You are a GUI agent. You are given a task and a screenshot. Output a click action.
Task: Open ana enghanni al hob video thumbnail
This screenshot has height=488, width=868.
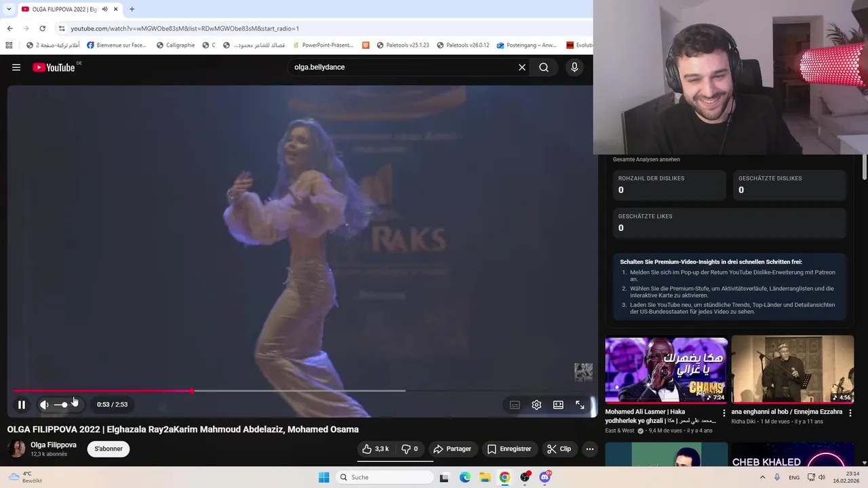coord(792,369)
